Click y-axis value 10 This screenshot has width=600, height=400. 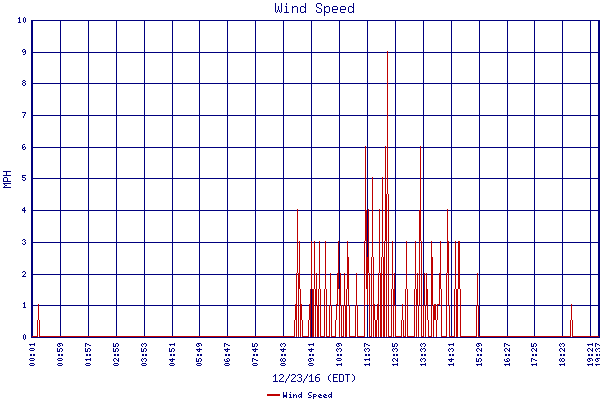point(22,20)
